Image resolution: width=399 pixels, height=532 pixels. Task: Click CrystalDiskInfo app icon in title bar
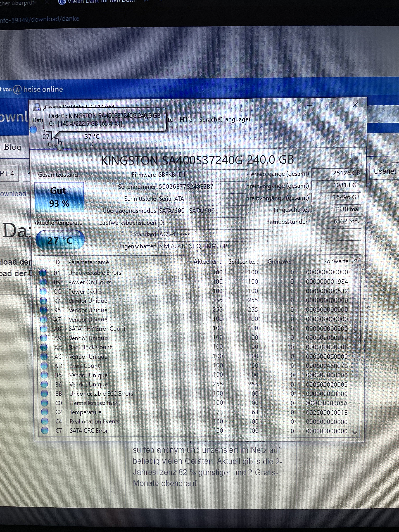37,107
